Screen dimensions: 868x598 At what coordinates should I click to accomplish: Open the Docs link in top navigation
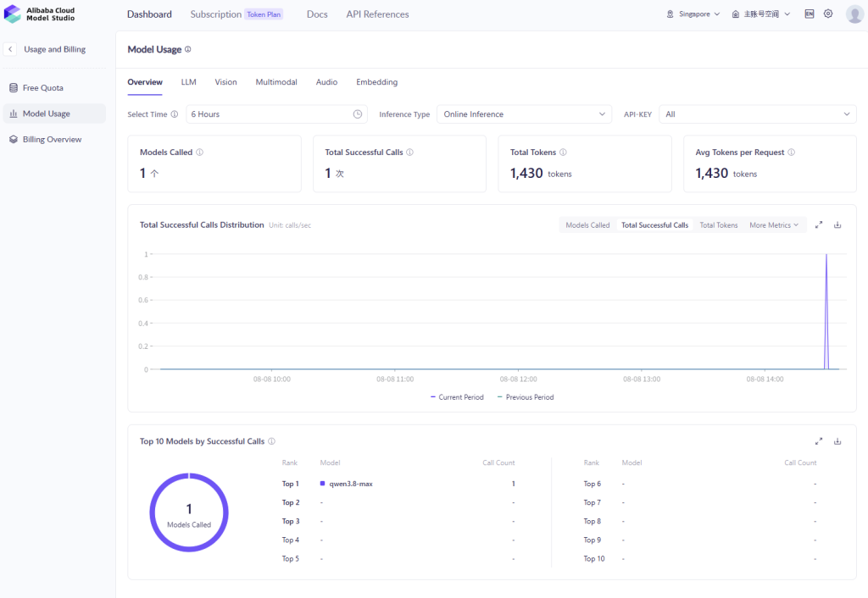coord(317,14)
